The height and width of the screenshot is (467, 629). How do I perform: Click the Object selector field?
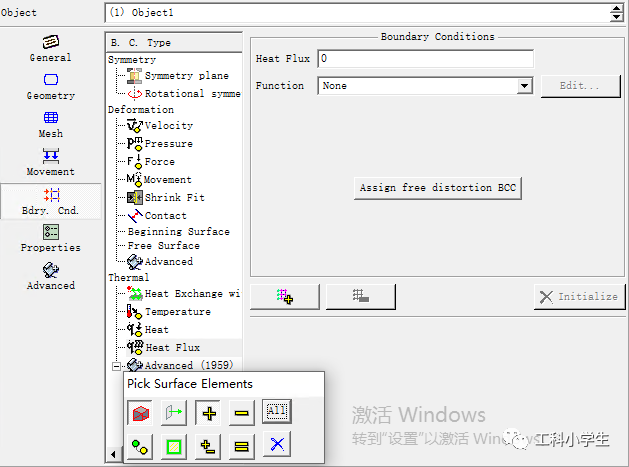[x=357, y=13]
